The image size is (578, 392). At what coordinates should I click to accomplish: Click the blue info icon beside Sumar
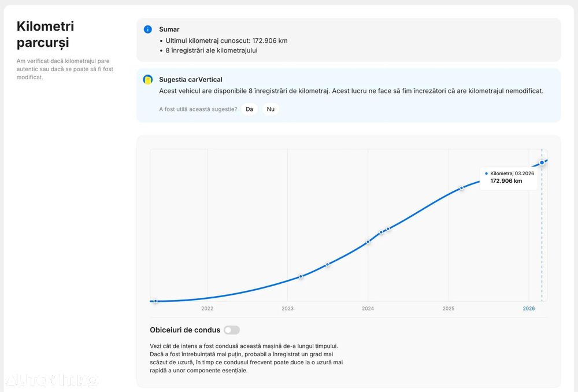click(148, 29)
